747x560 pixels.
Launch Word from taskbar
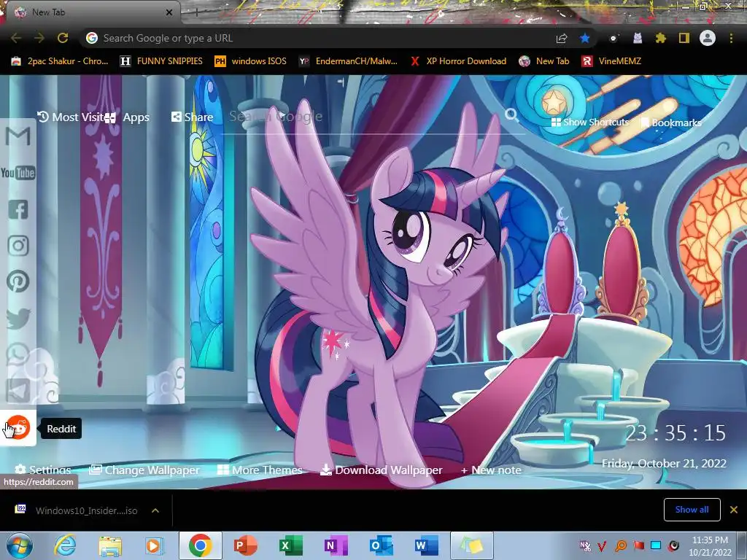tap(426, 545)
